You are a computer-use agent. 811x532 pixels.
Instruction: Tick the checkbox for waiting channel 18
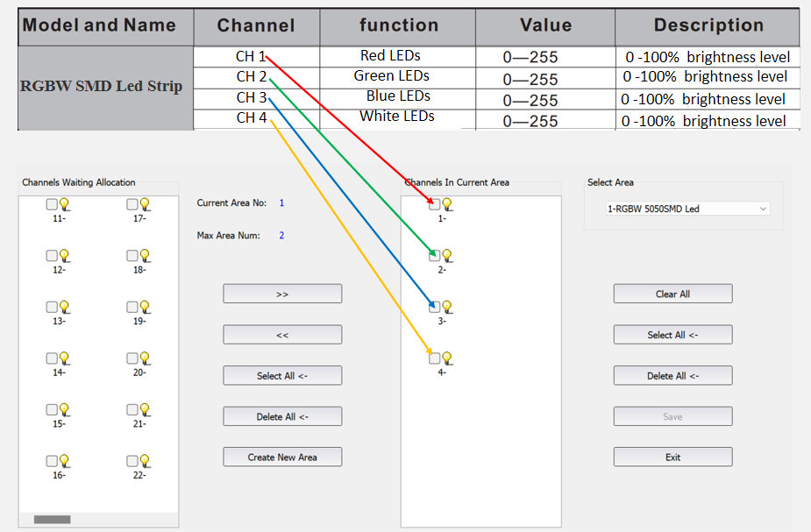click(x=132, y=255)
